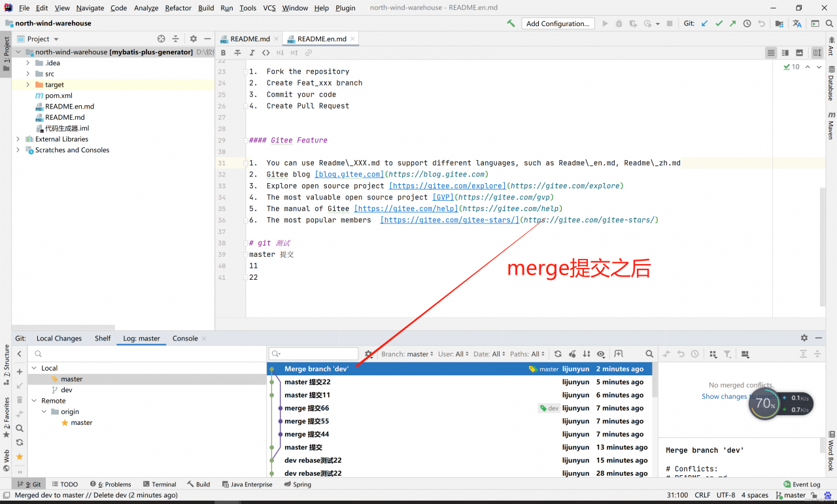
Task: Toggle bold formatting in markdown toolbar
Action: point(223,53)
